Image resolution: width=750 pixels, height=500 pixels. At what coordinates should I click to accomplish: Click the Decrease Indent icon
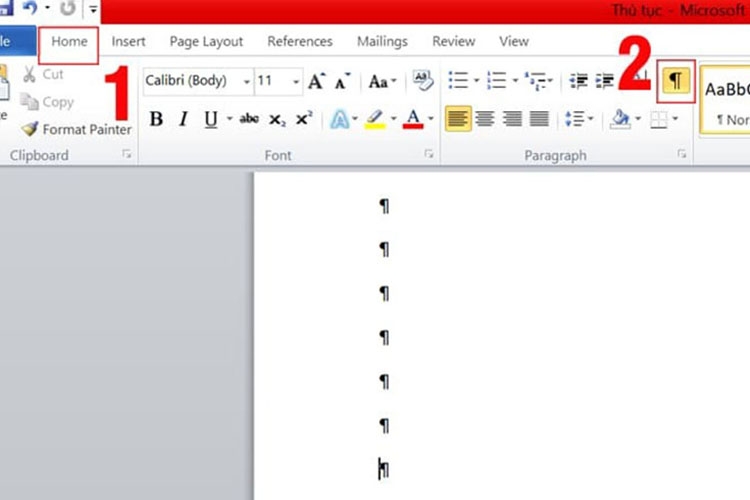coord(578,81)
